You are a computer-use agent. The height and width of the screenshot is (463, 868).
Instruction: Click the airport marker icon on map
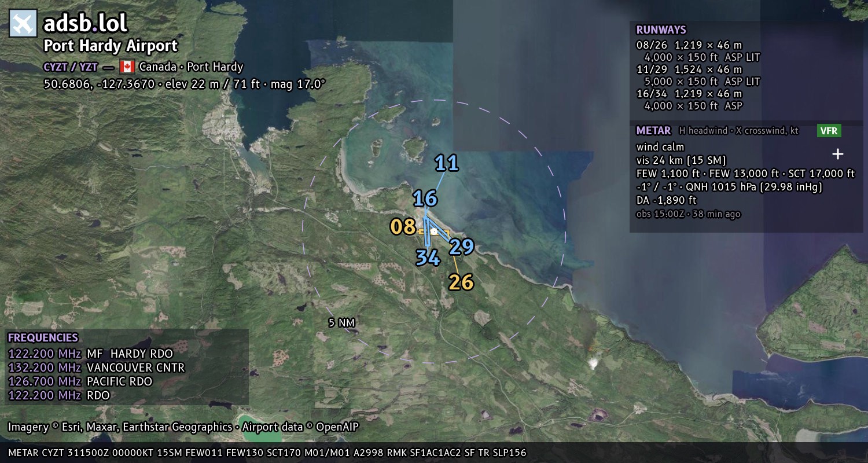coord(434,231)
